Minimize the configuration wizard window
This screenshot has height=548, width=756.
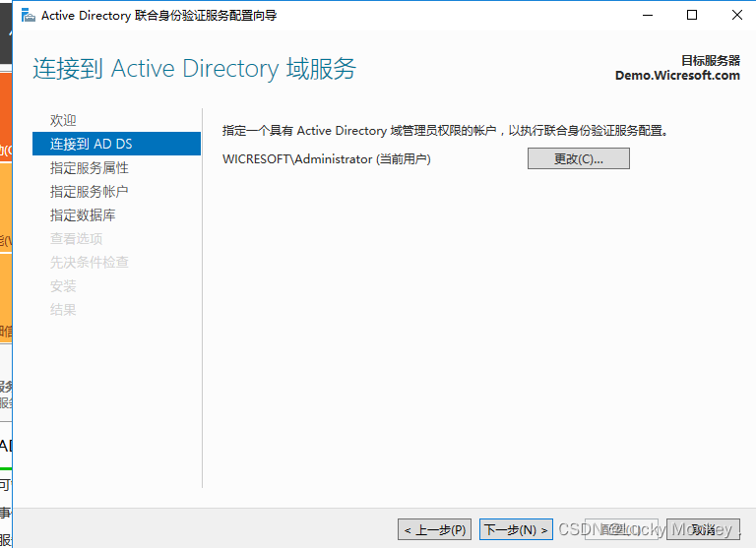[648, 16]
